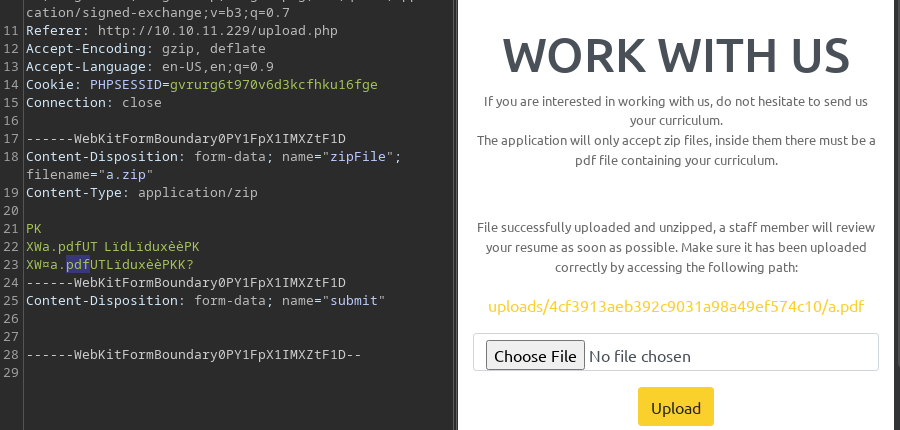Image resolution: width=900 pixels, height=430 pixels.
Task: Click the "submit" form-data name value
Action: coord(354,301)
